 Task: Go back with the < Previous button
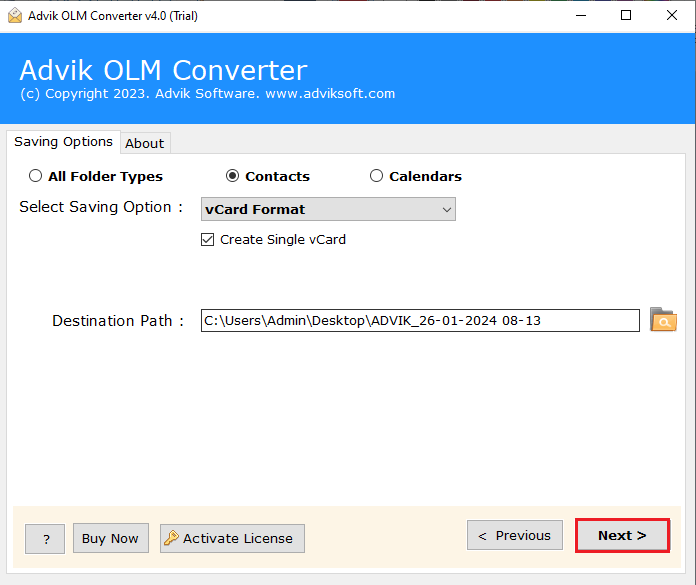[515, 536]
